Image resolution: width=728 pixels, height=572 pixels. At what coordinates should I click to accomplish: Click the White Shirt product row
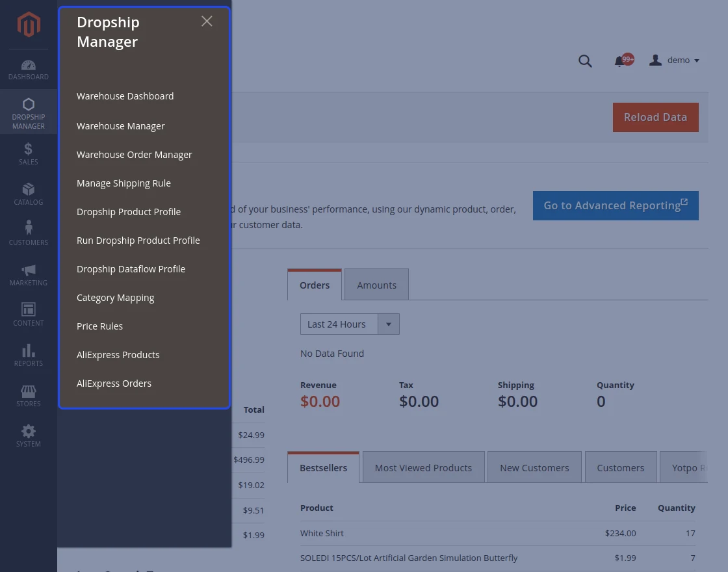pos(498,533)
